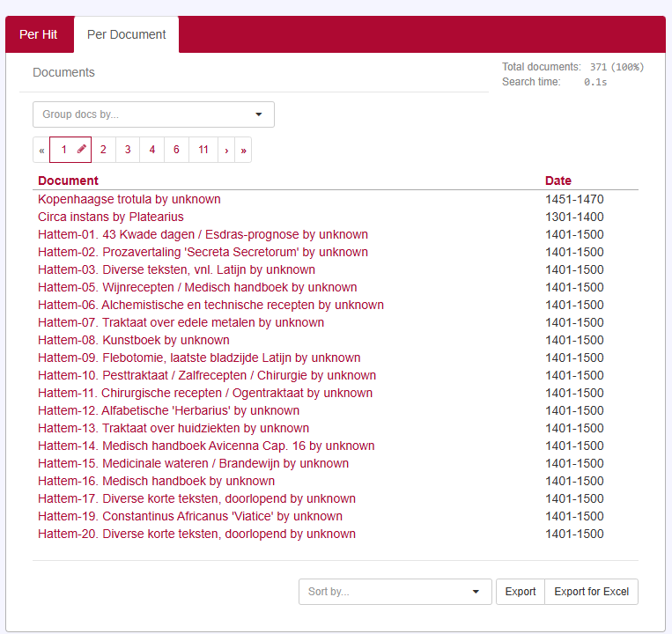672x634 pixels.
Task: Go to page 4
Action: [152, 150]
